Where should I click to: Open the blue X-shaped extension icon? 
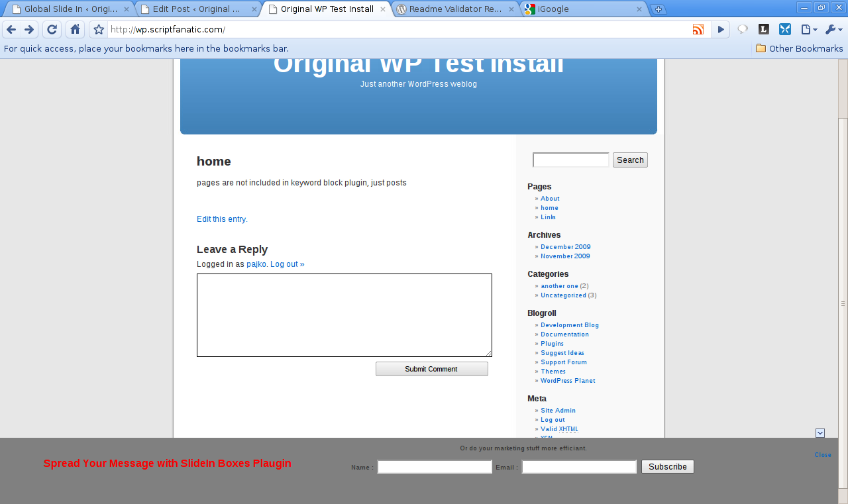(785, 29)
